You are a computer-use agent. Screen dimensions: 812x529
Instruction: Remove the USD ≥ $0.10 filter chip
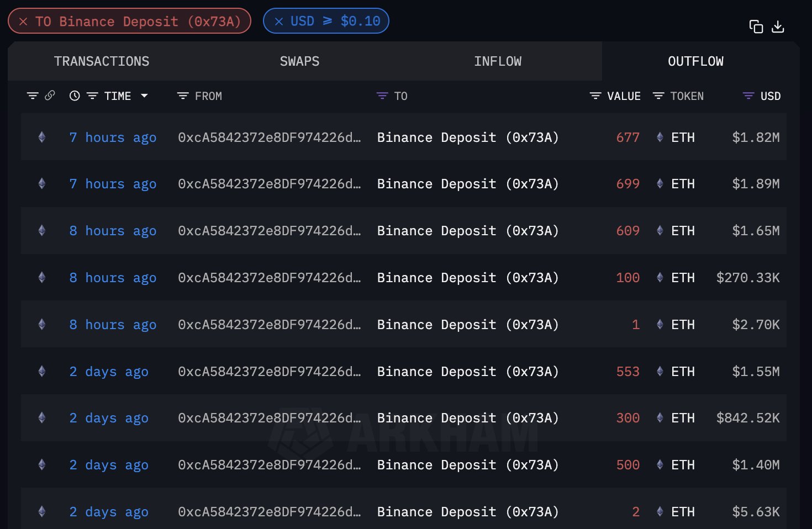pyautogui.click(x=279, y=22)
